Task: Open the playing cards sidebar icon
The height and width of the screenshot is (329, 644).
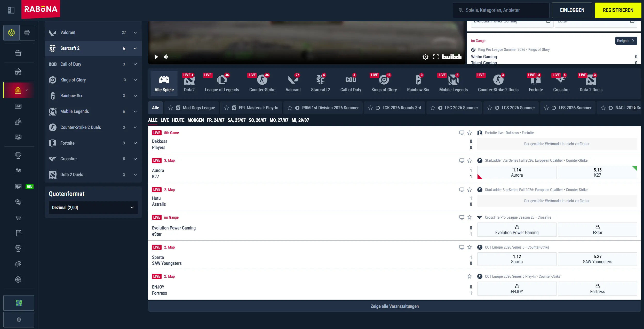Action: pos(18,202)
